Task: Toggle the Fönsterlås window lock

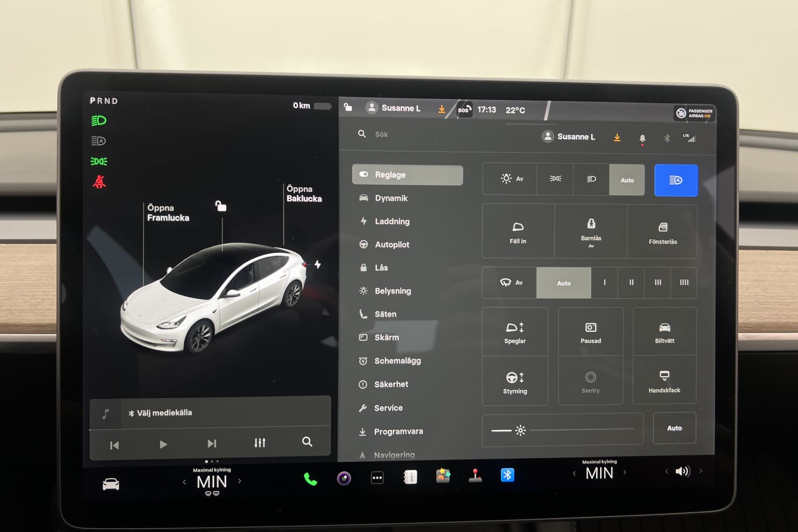Action: (663, 232)
